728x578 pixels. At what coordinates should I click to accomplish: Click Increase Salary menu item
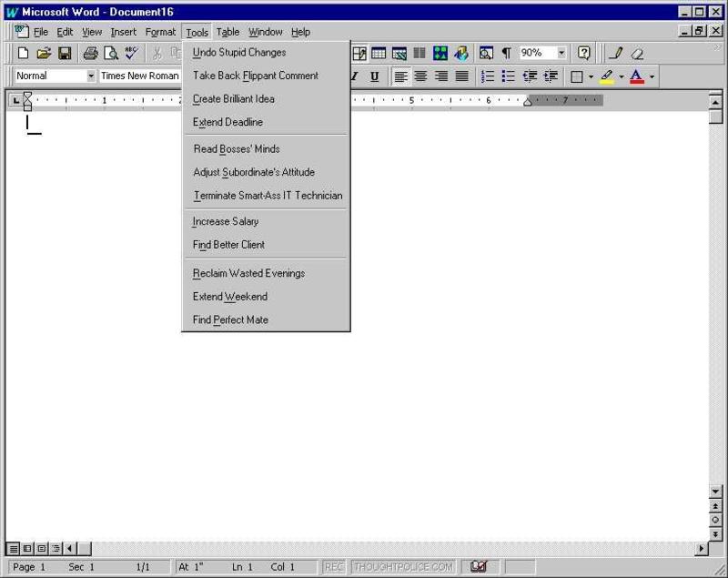click(x=226, y=221)
